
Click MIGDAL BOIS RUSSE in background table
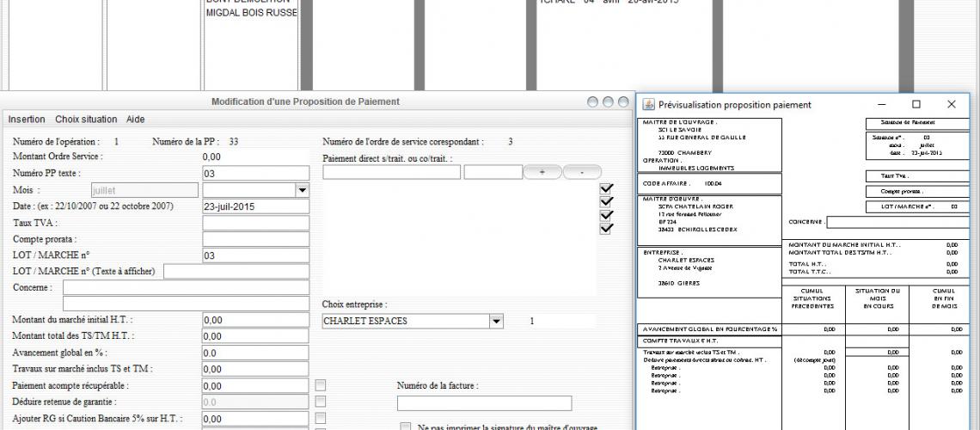(x=252, y=13)
